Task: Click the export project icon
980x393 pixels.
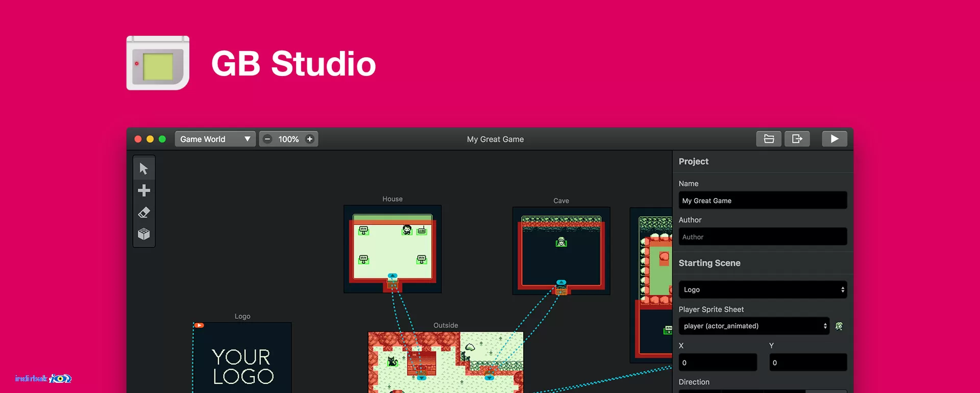Action: 797,139
